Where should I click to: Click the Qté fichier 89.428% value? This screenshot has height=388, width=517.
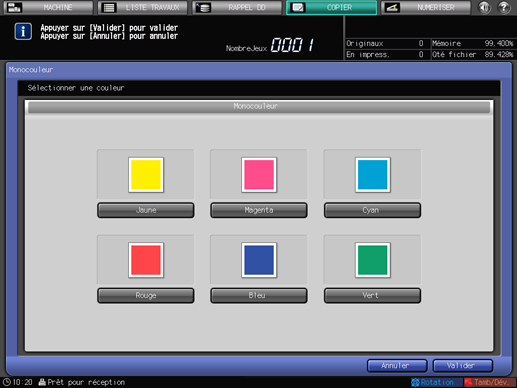[x=499, y=54]
